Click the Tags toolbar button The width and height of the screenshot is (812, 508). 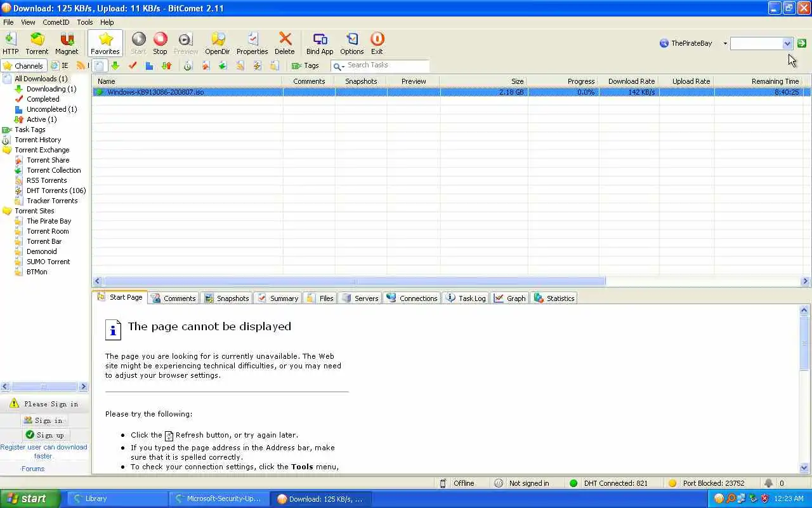305,65
